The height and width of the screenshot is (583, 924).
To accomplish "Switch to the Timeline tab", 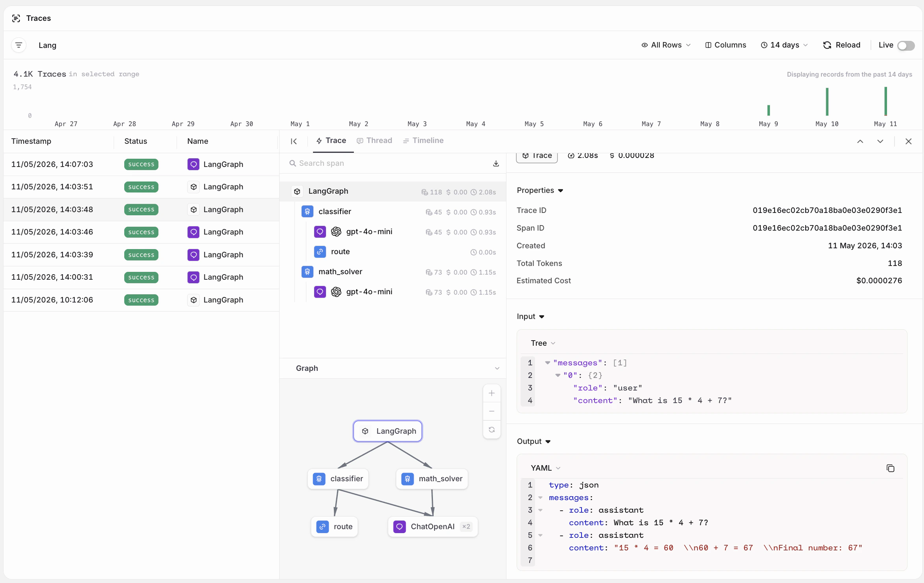I will tap(423, 141).
